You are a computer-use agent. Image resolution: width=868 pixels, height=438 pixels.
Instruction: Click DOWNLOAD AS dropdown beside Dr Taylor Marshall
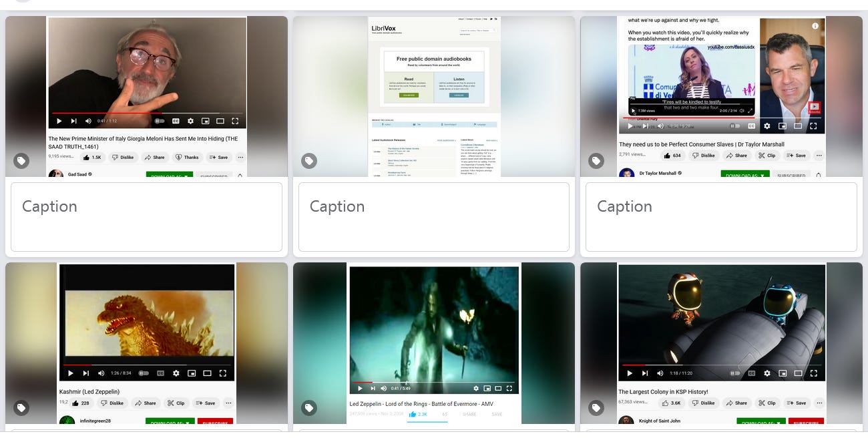point(744,175)
